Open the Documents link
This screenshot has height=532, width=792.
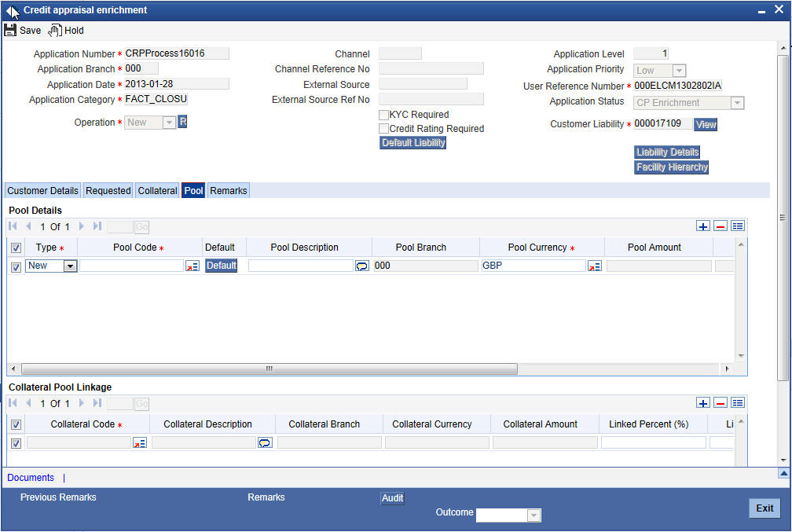point(31,478)
